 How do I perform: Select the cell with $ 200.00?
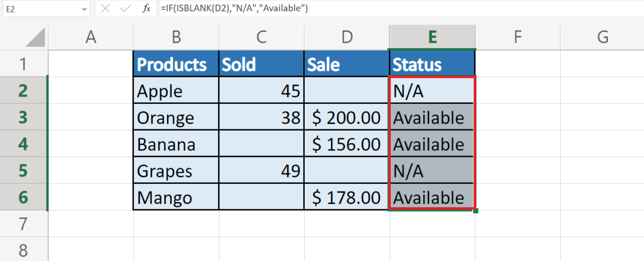(347, 118)
